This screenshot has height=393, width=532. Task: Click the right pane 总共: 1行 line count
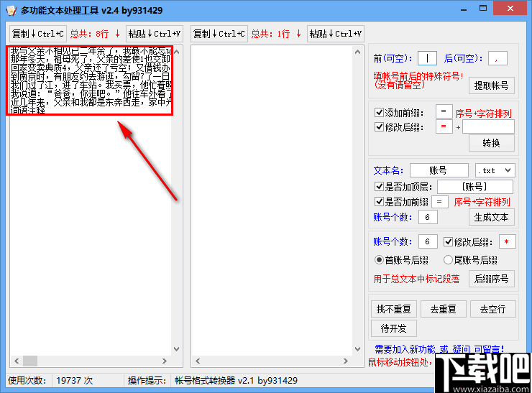coord(276,34)
